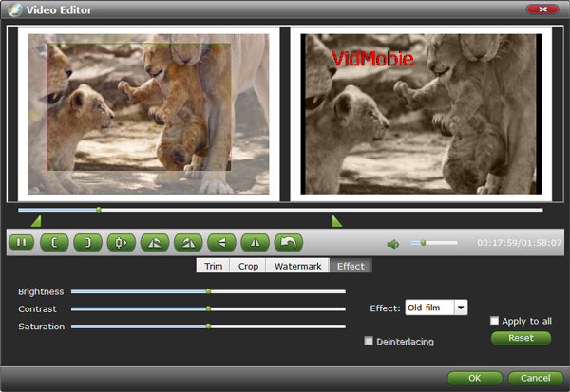570x392 pixels.
Task: Pause the video playback
Action: 22,242
